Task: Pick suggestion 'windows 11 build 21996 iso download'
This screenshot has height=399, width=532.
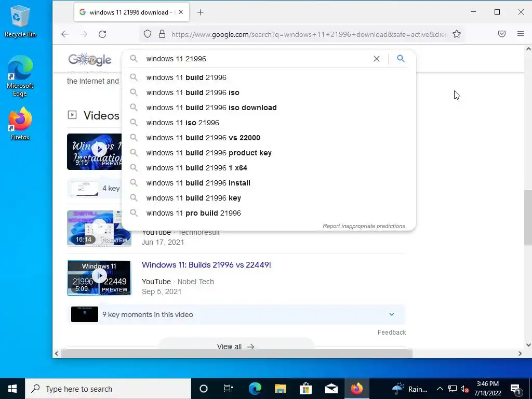Action: click(269, 108)
